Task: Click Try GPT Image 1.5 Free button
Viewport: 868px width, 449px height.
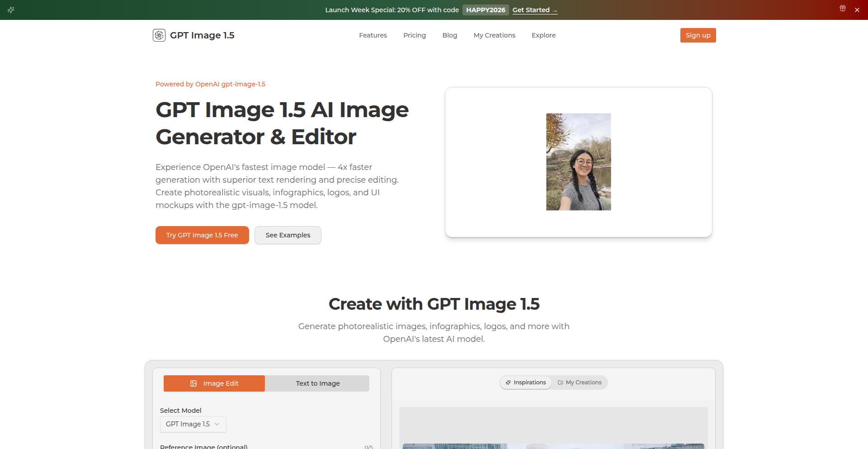Action: [x=202, y=235]
